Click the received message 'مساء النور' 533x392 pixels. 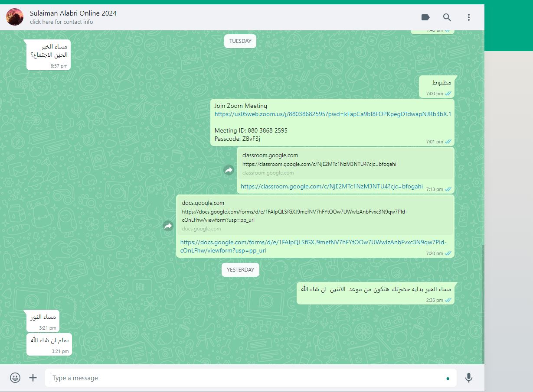(x=43, y=321)
